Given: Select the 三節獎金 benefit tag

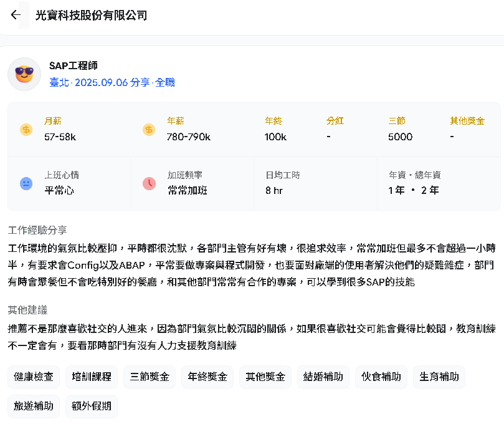Looking at the screenshot, I should (150, 377).
